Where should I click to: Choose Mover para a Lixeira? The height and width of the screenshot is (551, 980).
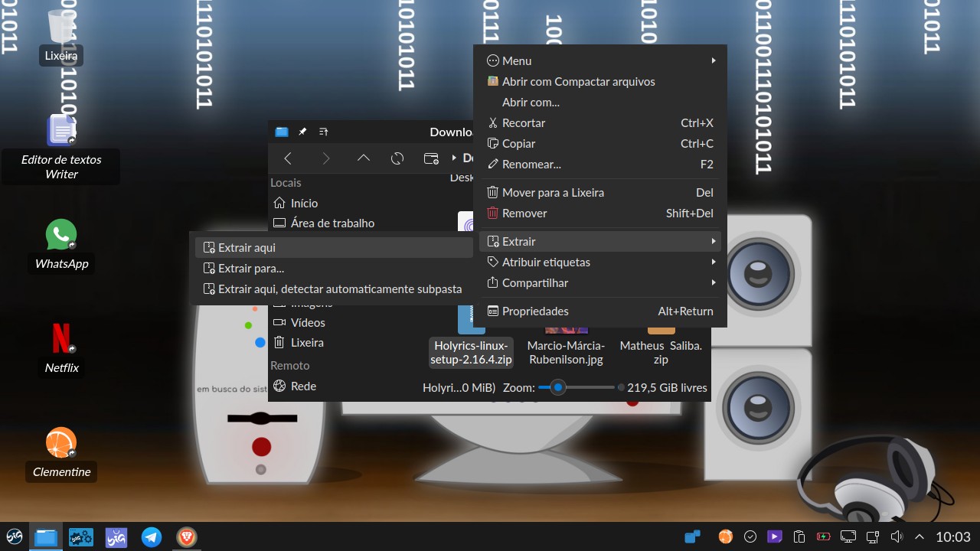[600, 192]
